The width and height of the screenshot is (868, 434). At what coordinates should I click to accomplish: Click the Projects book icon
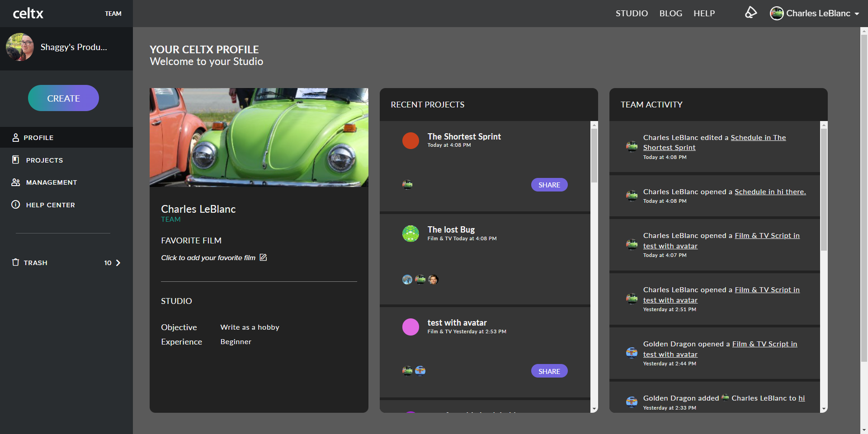(x=16, y=159)
